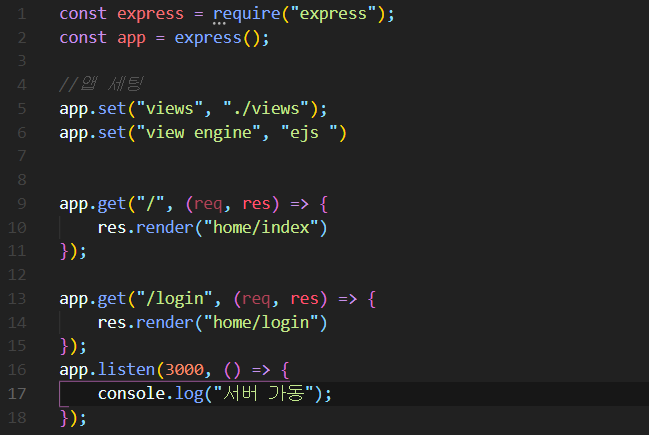Viewport: 649px width, 435px height.
Task: Click the express() call on line 2
Action: tap(217, 38)
